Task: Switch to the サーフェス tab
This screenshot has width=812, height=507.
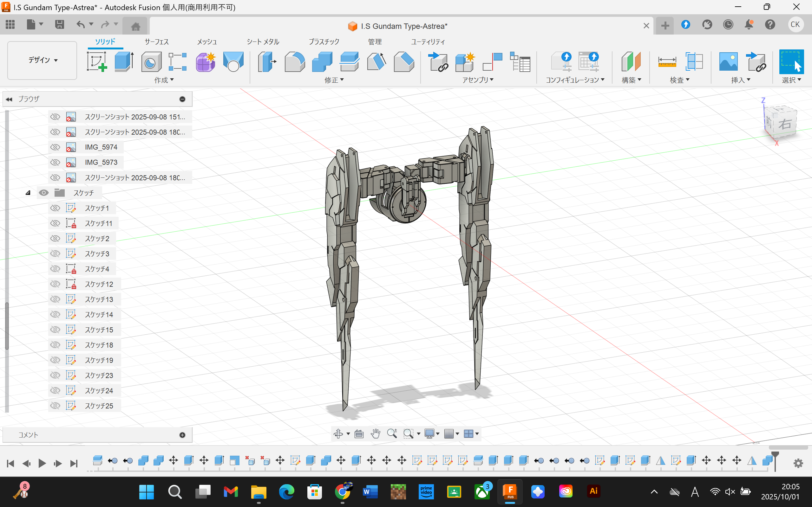Action: pyautogui.click(x=156, y=42)
